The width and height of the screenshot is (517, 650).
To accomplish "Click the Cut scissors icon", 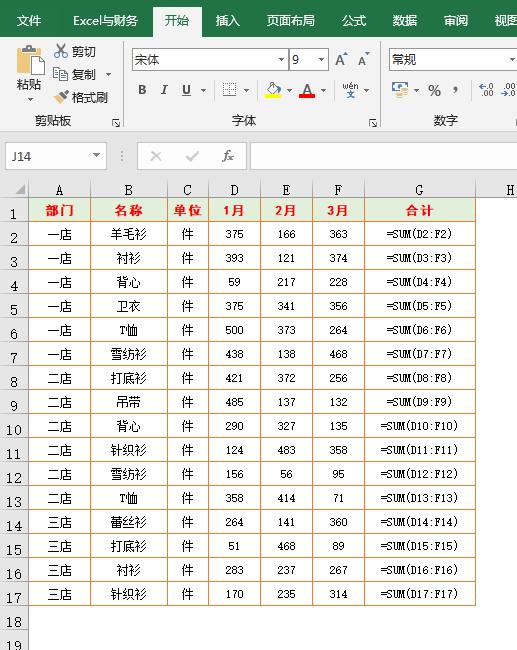I will pos(61,51).
